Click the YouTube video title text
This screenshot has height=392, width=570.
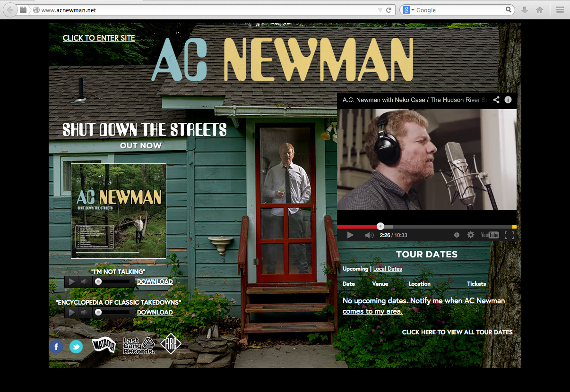tap(415, 100)
